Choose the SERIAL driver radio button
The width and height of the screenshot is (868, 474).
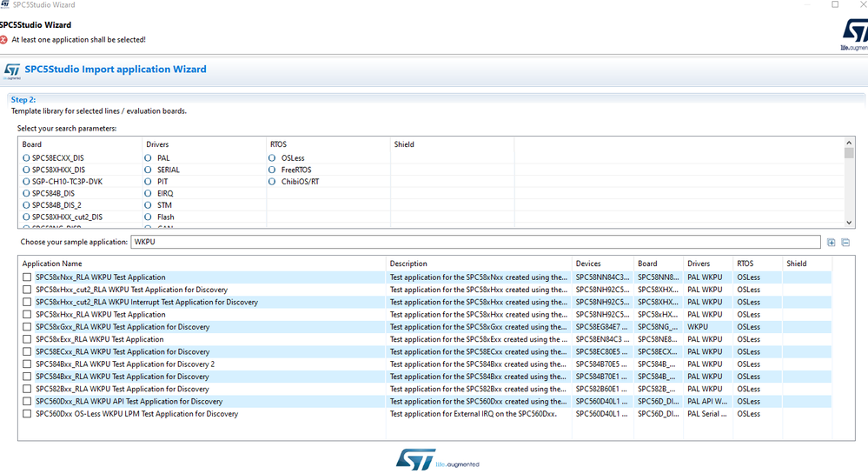(x=148, y=170)
